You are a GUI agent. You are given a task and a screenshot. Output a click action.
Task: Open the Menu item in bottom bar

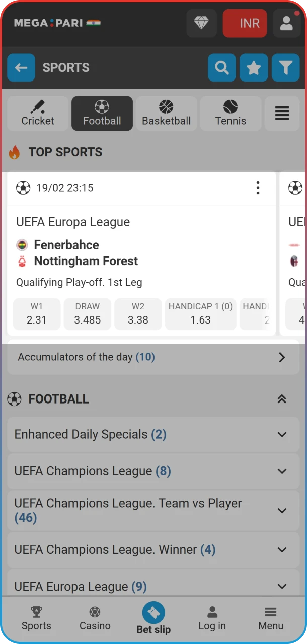click(270, 619)
